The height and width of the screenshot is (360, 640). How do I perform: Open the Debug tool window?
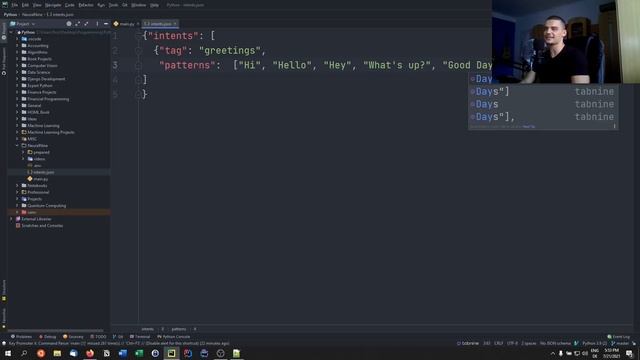[48, 337]
